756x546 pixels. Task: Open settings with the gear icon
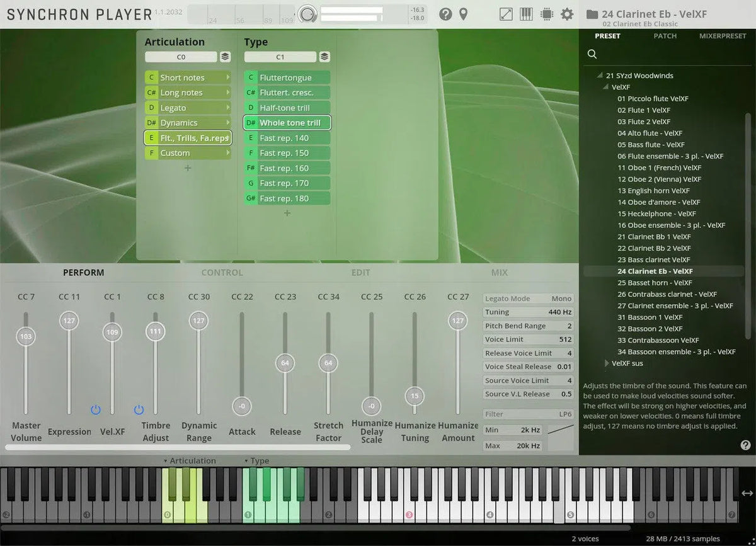click(567, 14)
